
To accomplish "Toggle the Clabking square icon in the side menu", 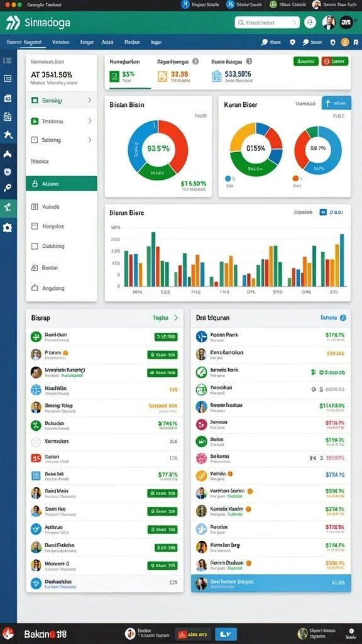I will 35,247.
